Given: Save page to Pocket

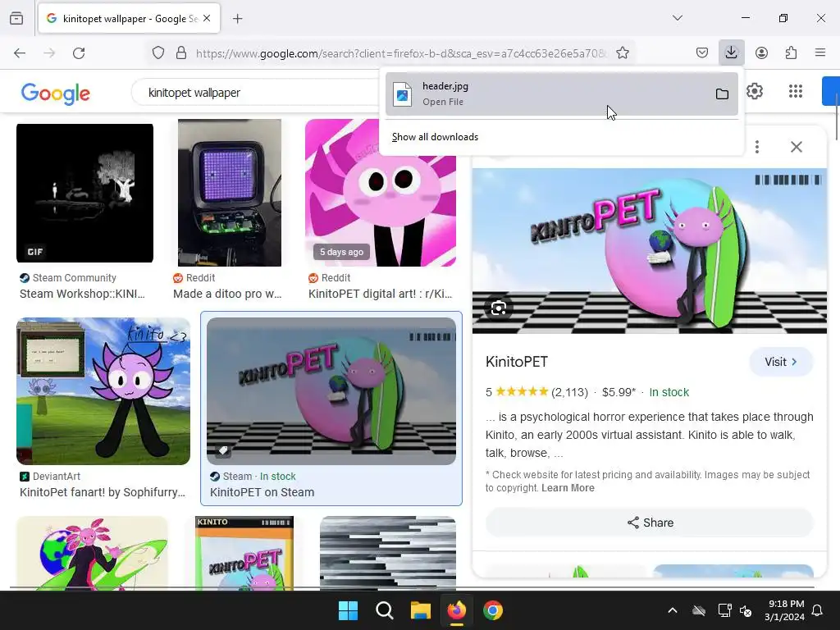Looking at the screenshot, I should pyautogui.click(x=702, y=52).
